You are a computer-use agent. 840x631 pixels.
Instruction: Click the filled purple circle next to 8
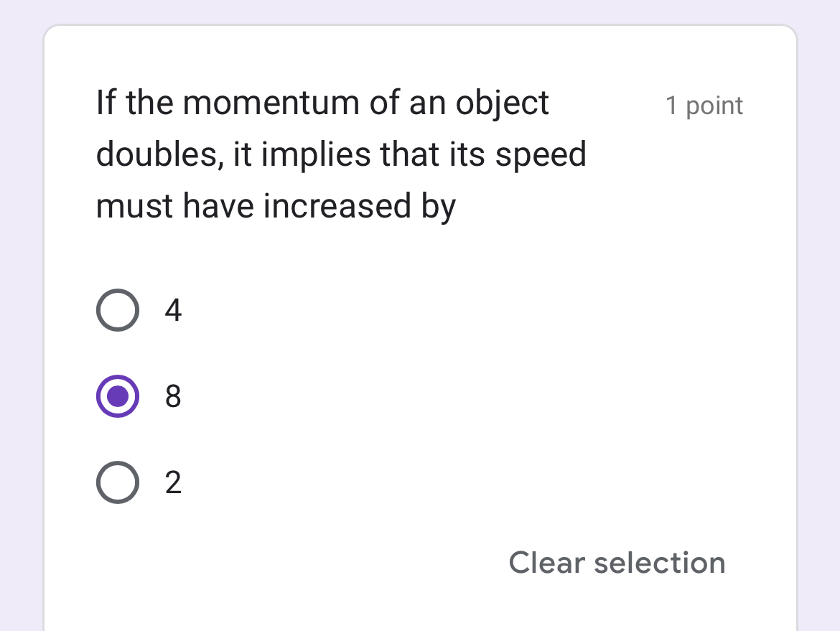117,396
